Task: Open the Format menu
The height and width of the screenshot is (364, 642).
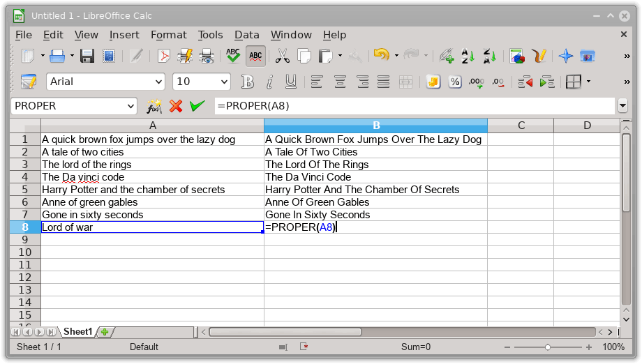Action: pos(168,35)
